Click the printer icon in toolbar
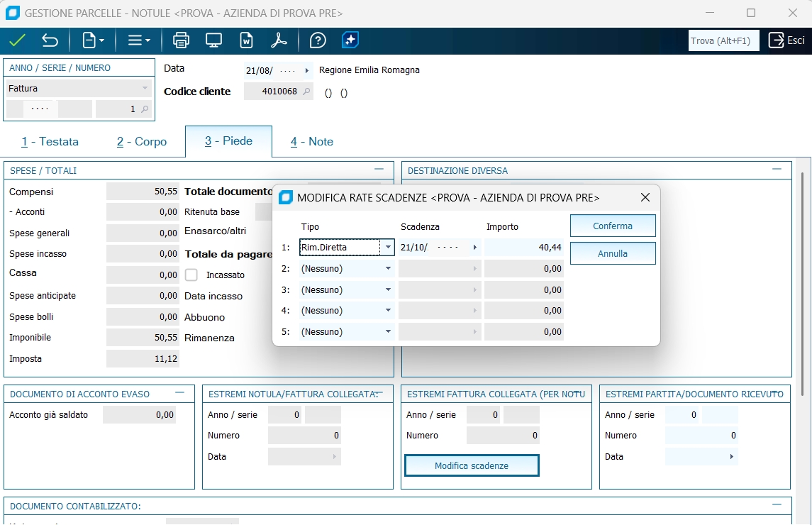The image size is (812, 525). point(181,40)
